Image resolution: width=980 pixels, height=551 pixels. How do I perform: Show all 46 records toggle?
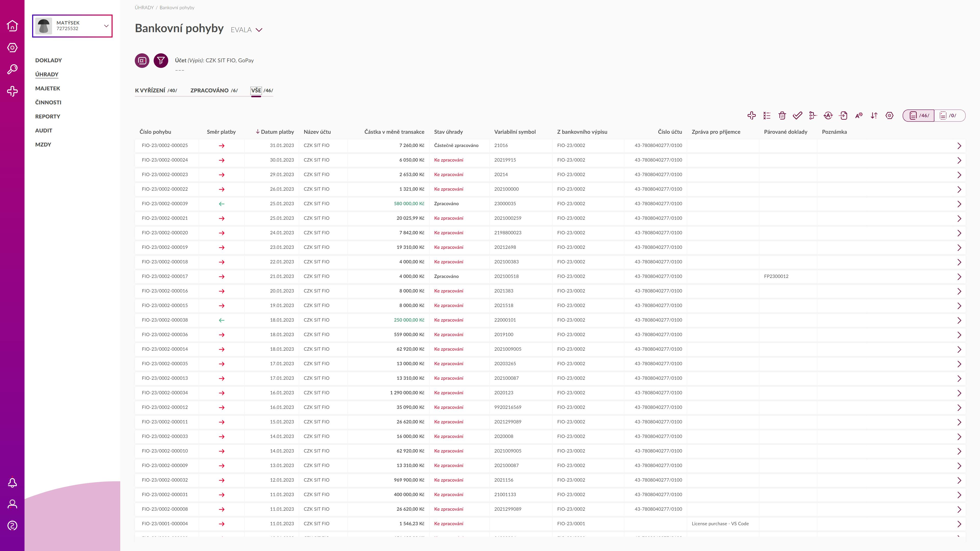[918, 116]
